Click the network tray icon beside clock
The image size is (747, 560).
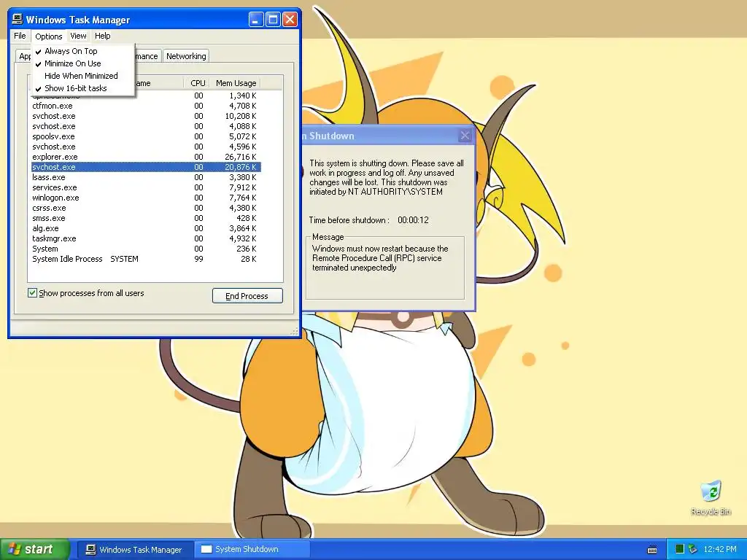(x=692, y=550)
